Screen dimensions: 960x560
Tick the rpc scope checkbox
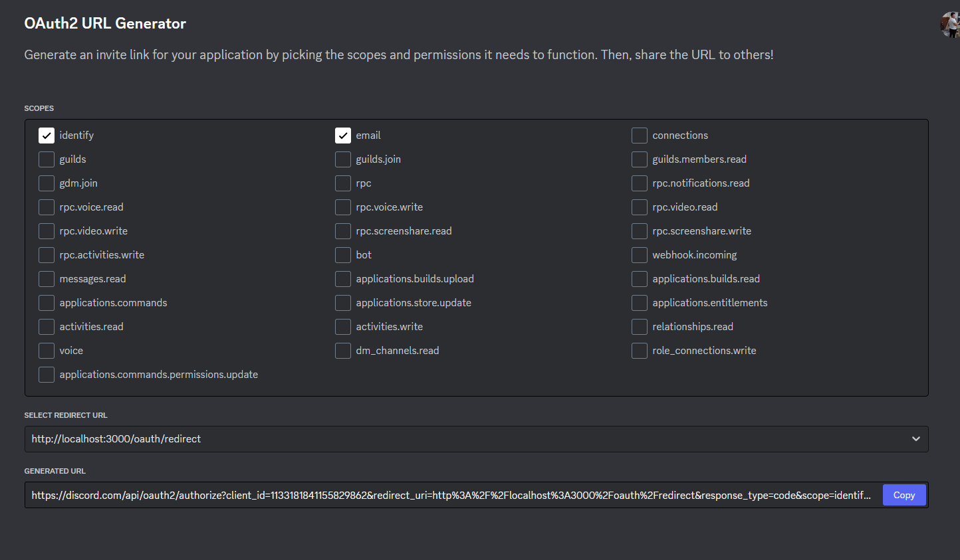tap(343, 183)
